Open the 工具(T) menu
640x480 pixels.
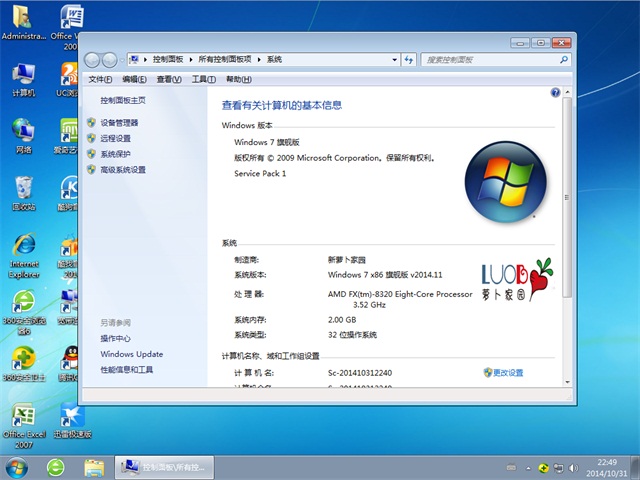coord(203,79)
